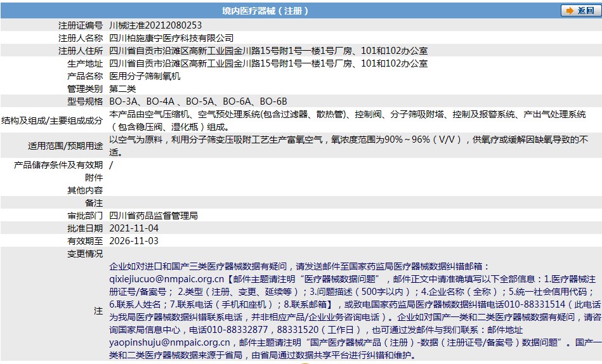Click the 其他内容 label
Image resolution: width=602 pixels, height=364 pixels.
tap(85, 190)
